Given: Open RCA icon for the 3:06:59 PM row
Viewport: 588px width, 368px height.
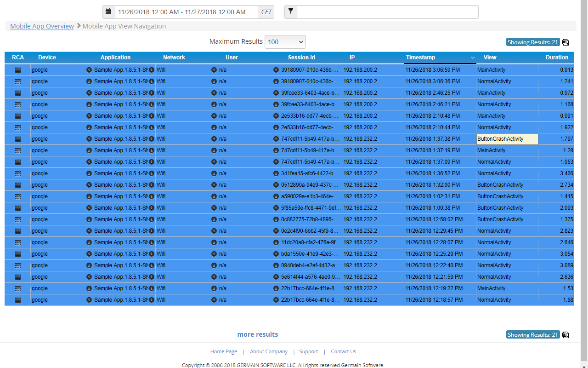Looking at the screenshot, I should click(18, 70).
